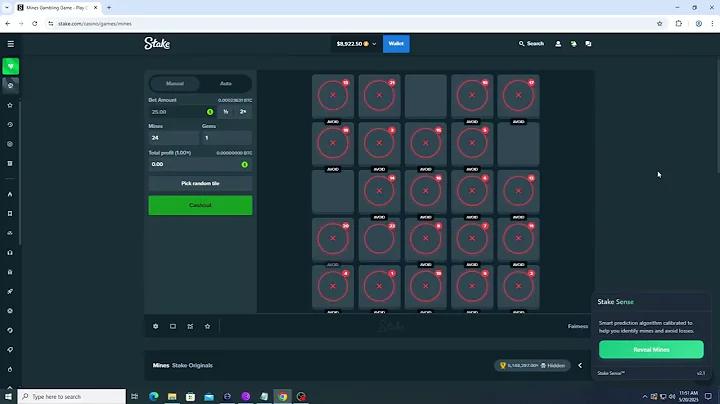Expand the $8,922.50 balance dropdown
Screen dimensions: 720x404
(356, 44)
